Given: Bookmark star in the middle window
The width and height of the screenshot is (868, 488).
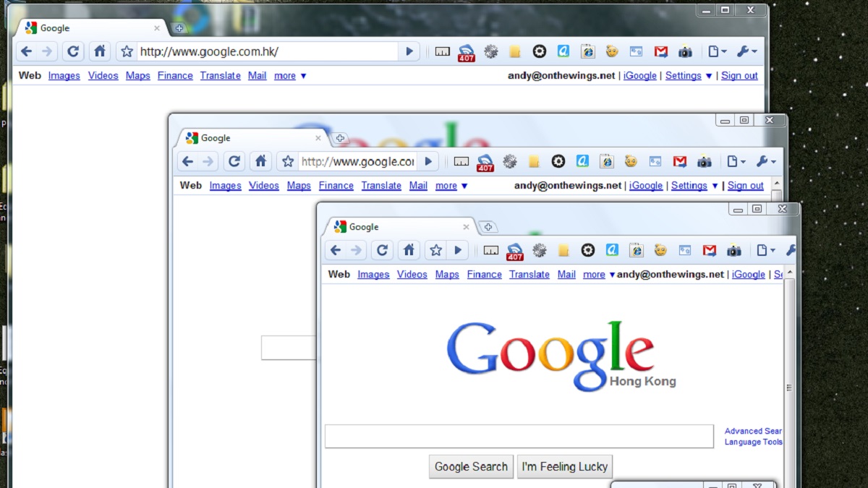Looking at the screenshot, I should coord(288,161).
